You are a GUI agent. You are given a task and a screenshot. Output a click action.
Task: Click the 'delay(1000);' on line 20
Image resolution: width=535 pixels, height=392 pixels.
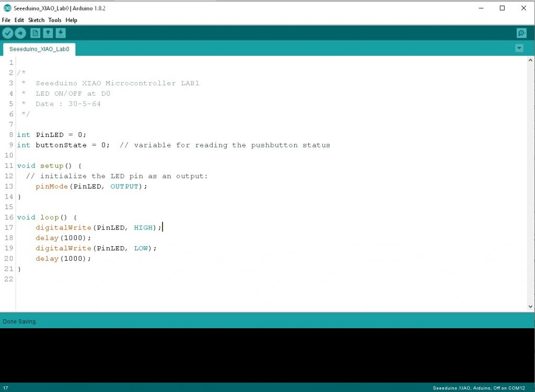coord(63,259)
